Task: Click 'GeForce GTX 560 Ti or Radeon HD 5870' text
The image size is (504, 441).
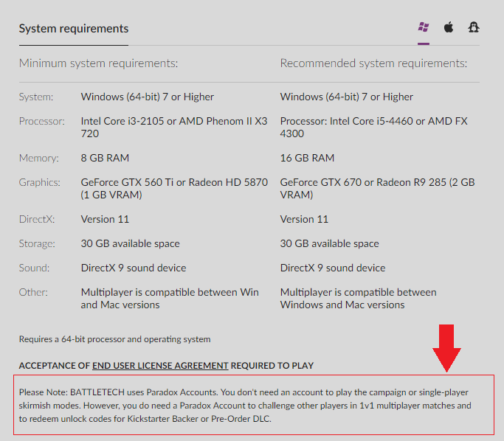Action: click(x=174, y=182)
